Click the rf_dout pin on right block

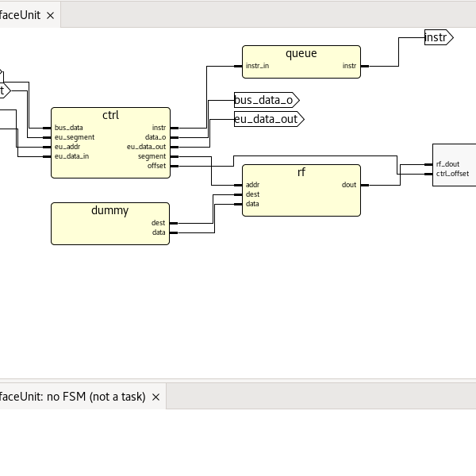447,164
